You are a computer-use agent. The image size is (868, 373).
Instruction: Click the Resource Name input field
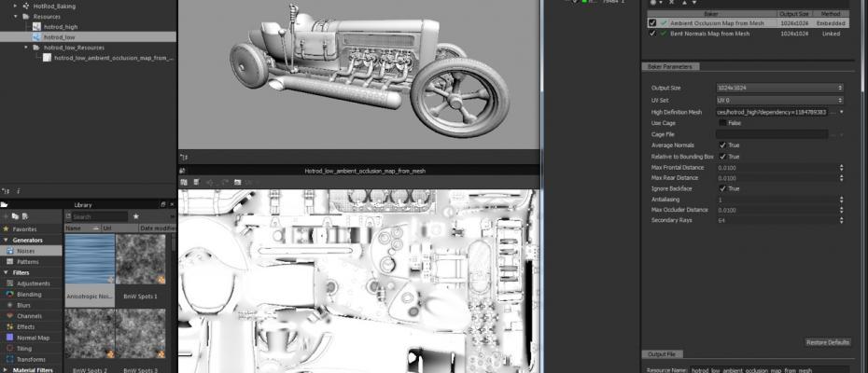pyautogui.click(x=769, y=369)
